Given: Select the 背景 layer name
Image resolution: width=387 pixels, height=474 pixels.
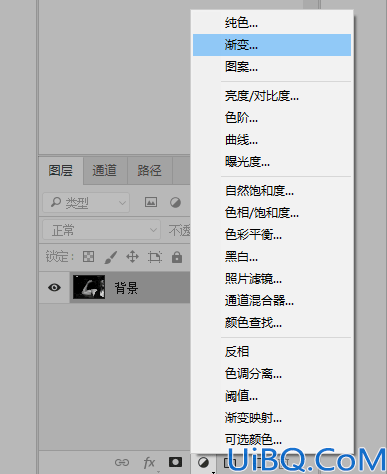Looking at the screenshot, I should pyautogui.click(x=126, y=288).
